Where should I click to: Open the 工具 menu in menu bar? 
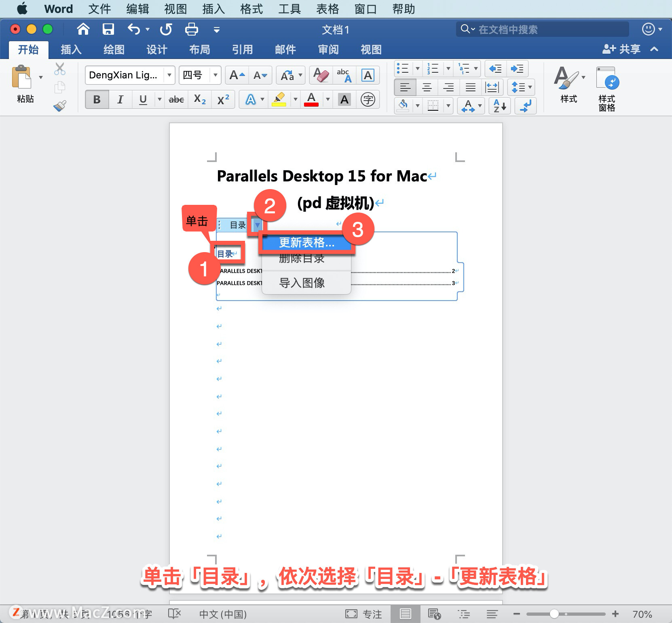point(290,9)
